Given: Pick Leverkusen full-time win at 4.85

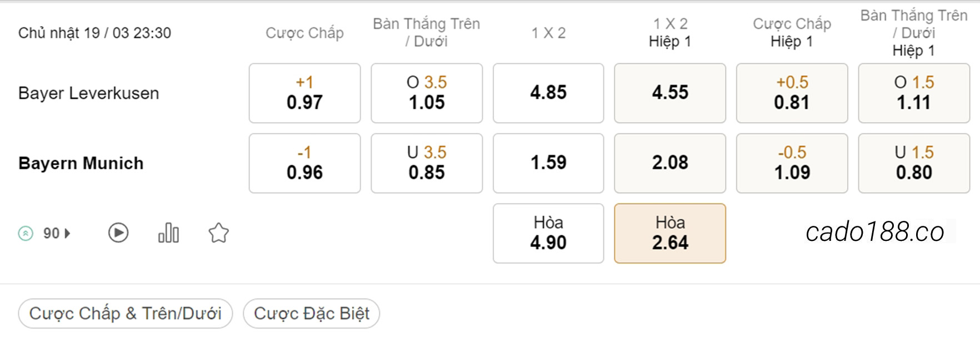Looking at the screenshot, I should [548, 93].
